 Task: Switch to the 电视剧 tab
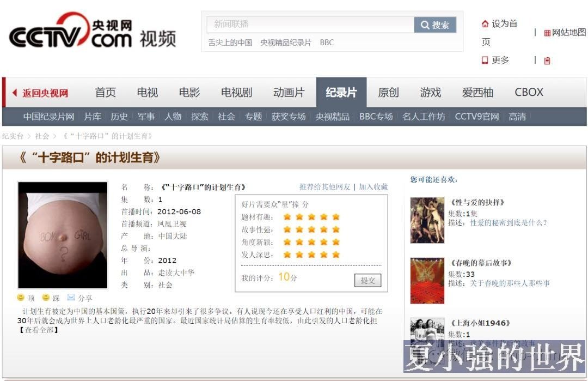point(237,92)
